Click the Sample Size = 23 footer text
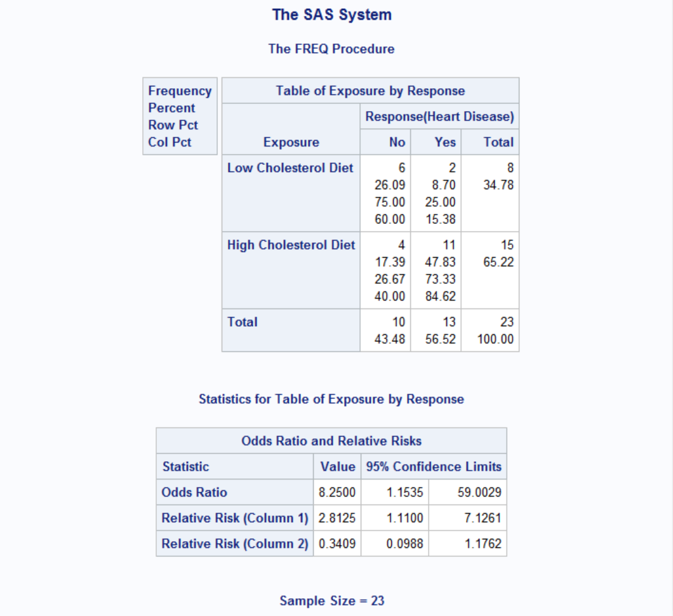The height and width of the screenshot is (616, 673). pyautogui.click(x=331, y=600)
